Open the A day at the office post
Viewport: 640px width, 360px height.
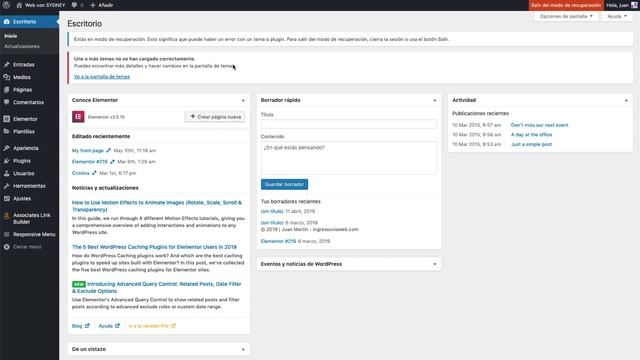(x=531, y=135)
